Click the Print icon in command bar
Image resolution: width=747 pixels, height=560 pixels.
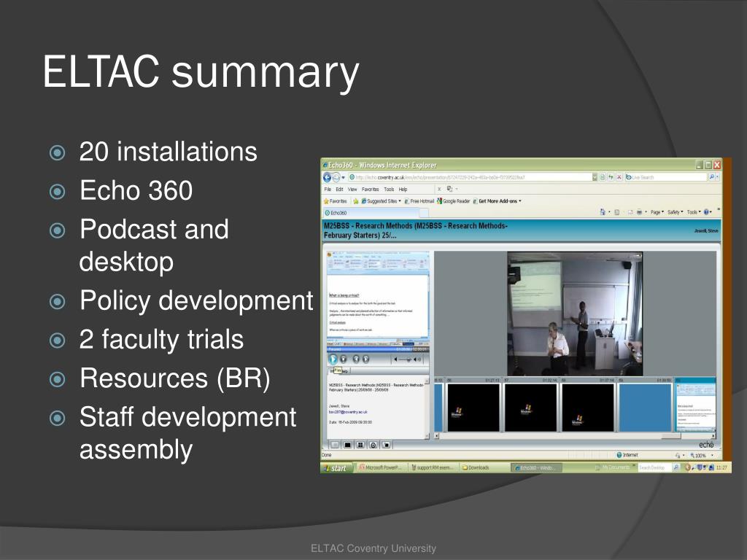[639, 212]
